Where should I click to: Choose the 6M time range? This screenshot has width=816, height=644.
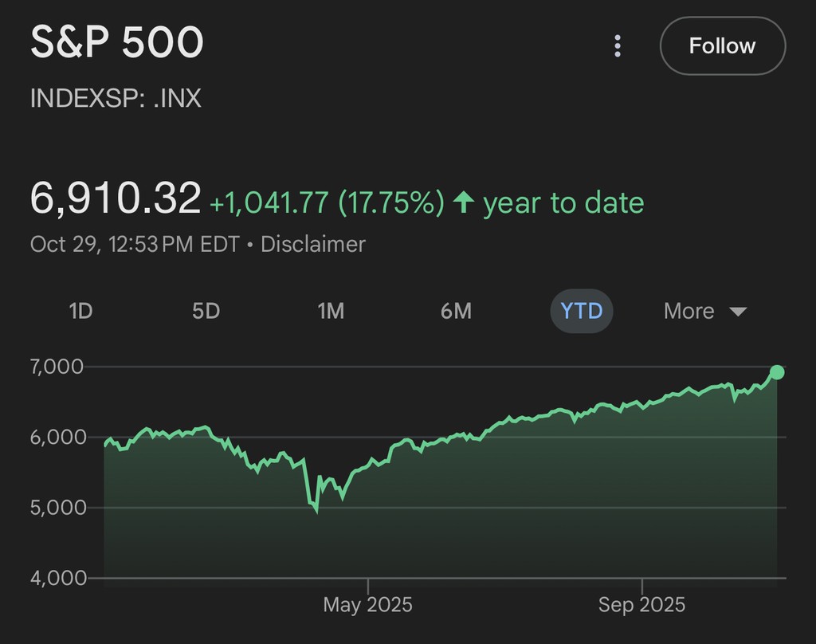click(456, 311)
